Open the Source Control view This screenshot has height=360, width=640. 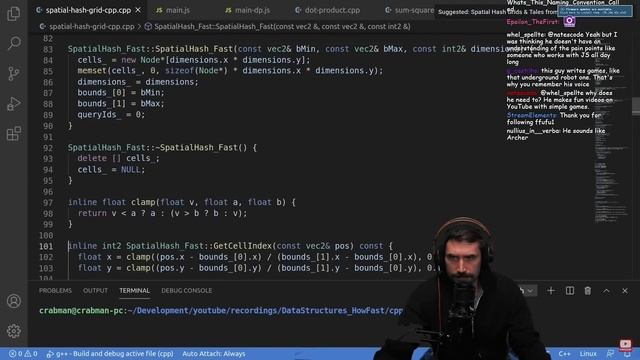[x=13, y=73]
